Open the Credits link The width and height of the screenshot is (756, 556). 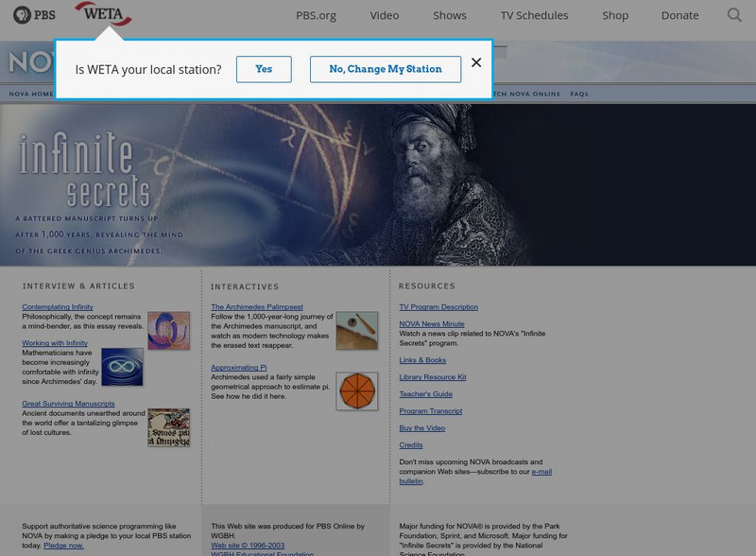click(411, 445)
